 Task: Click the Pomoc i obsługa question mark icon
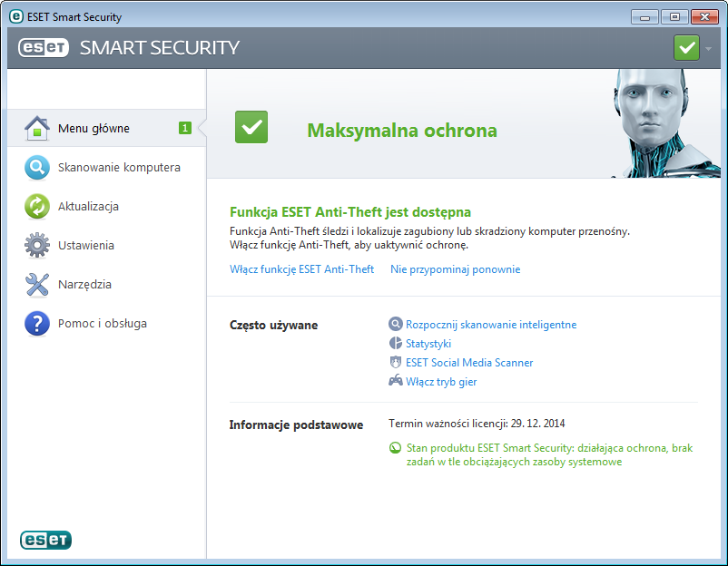37,323
